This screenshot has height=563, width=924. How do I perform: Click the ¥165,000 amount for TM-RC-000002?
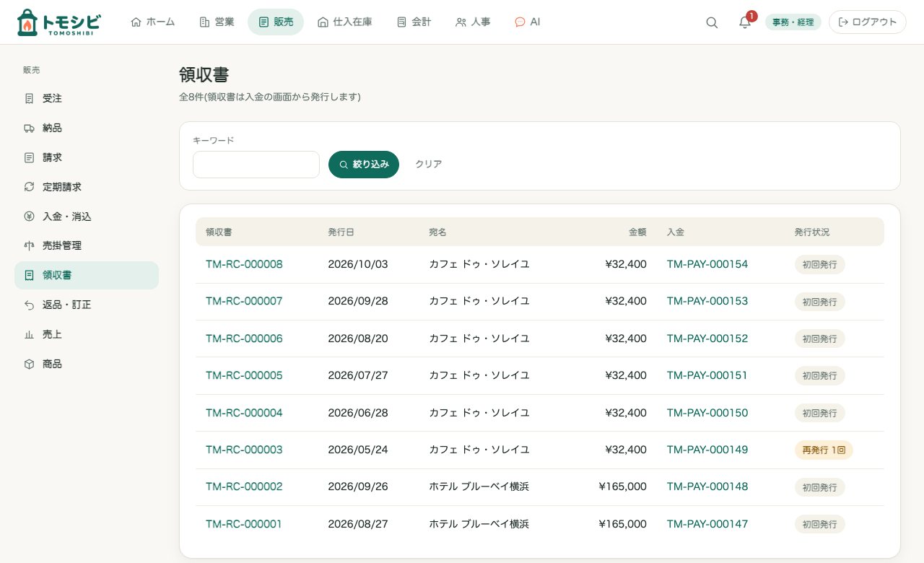pyautogui.click(x=623, y=486)
